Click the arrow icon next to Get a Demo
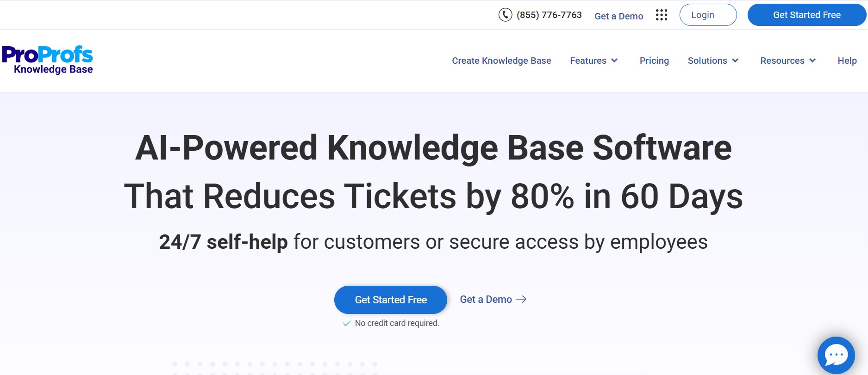The height and width of the screenshot is (375, 868). [x=522, y=299]
